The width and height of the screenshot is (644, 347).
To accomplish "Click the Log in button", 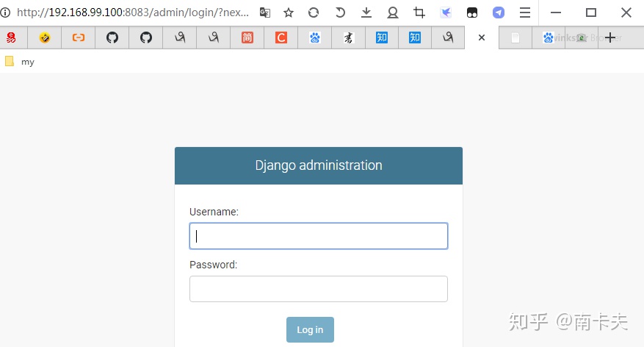I will 310,330.
